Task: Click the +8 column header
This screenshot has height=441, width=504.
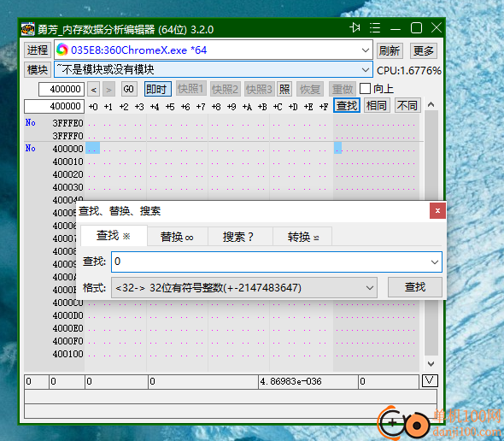Action: pyautogui.click(x=216, y=107)
